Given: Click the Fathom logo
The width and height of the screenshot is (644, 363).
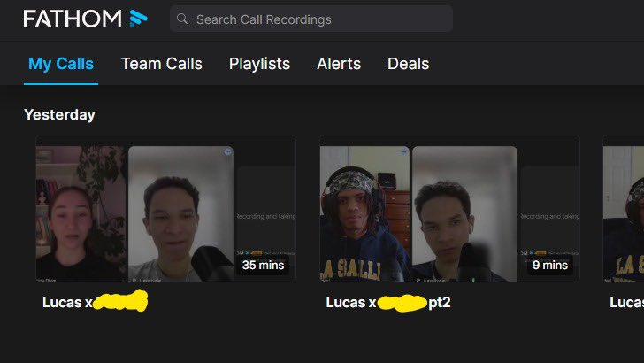Looking at the screenshot, I should click(x=86, y=19).
